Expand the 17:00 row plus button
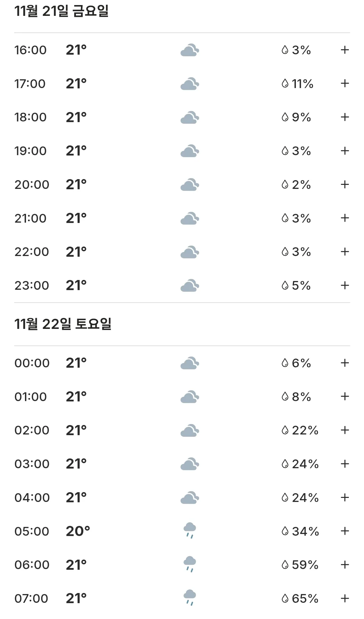The image size is (364, 619). (344, 83)
